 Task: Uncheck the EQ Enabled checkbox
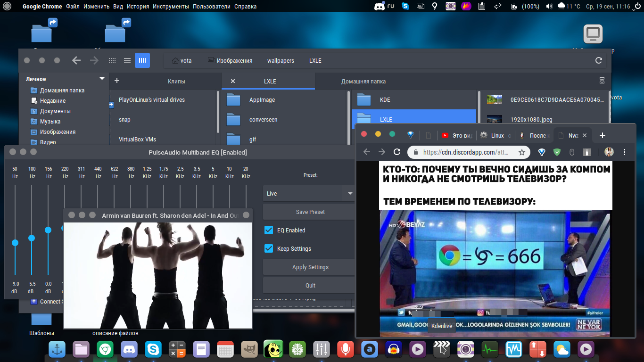coord(269,230)
